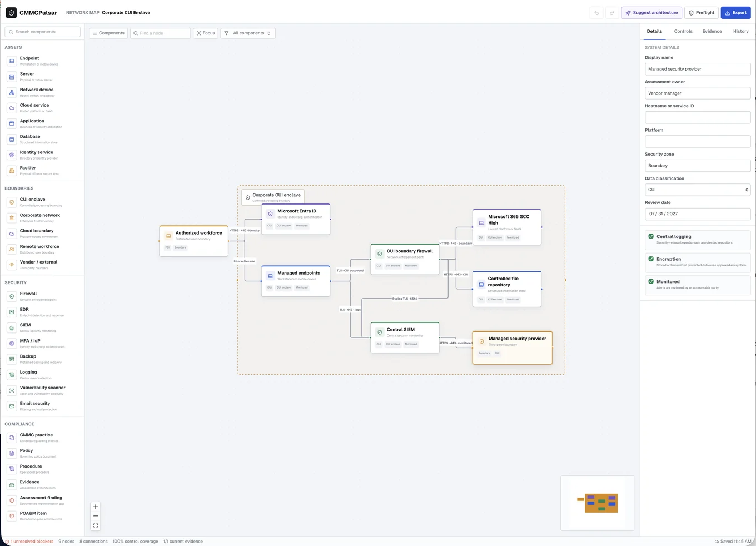Zoom out on the network map
Viewport: 756px width, 546px height.
coord(96,516)
